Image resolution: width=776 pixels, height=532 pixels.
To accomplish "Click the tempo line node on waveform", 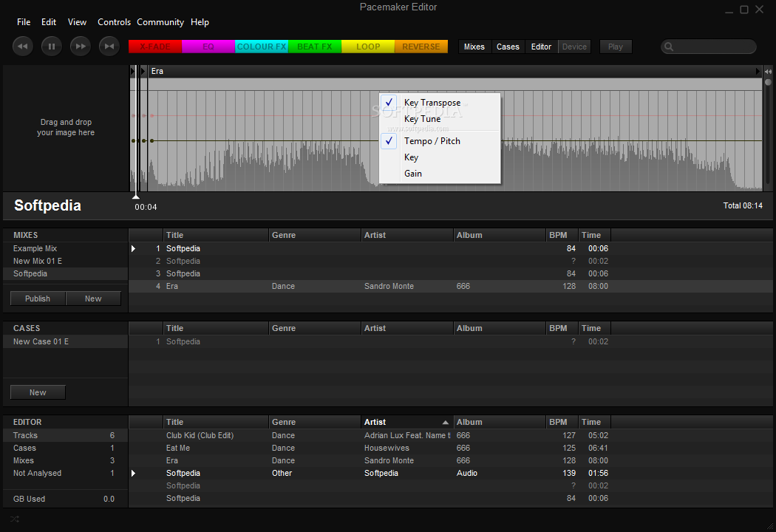I will pyautogui.click(x=152, y=140).
